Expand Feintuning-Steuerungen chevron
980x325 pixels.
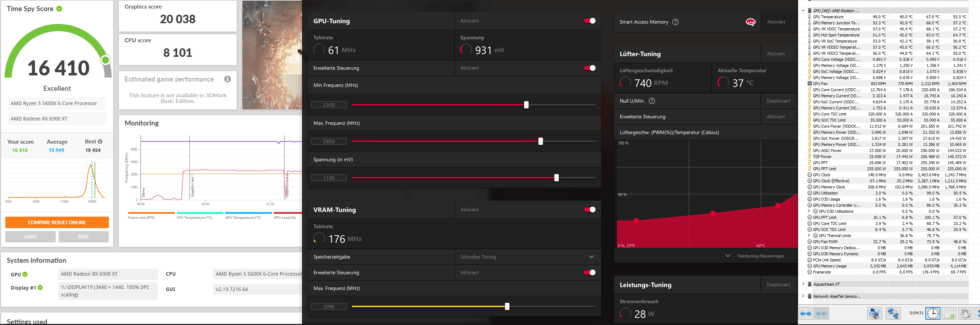click(728, 256)
